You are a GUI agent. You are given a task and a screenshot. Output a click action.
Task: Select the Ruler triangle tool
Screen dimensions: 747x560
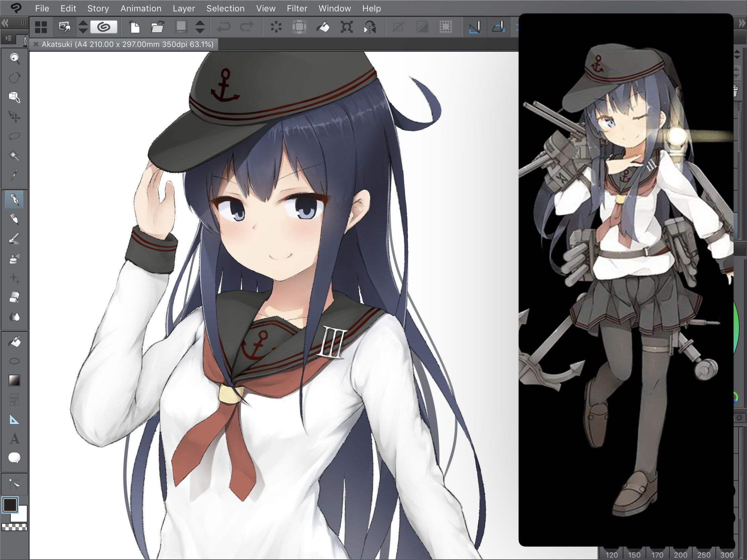pyautogui.click(x=14, y=420)
